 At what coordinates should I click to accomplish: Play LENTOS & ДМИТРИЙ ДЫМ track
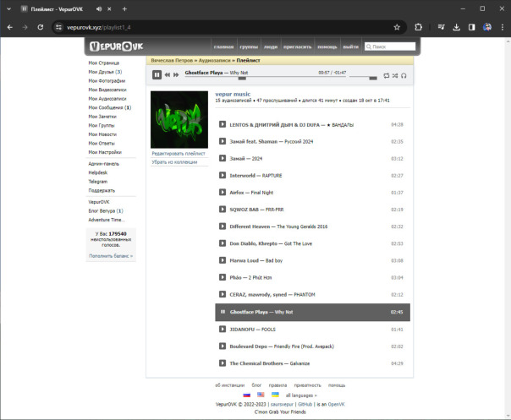[x=223, y=124]
